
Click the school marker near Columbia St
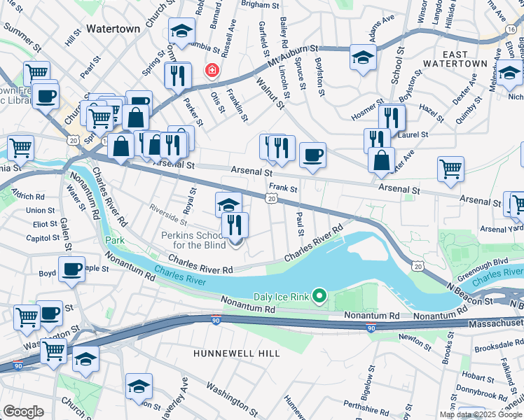point(181,31)
